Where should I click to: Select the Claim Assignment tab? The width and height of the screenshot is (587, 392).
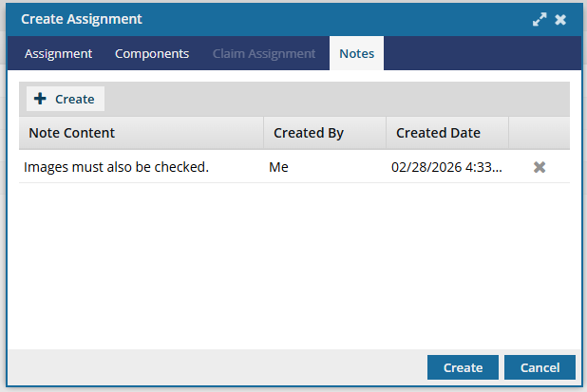(264, 54)
